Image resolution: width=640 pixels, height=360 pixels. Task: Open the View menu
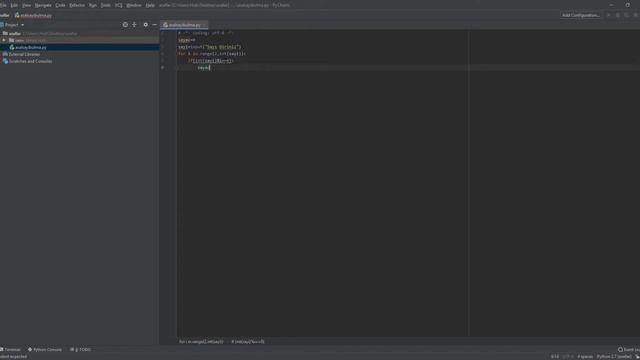[x=27, y=5]
